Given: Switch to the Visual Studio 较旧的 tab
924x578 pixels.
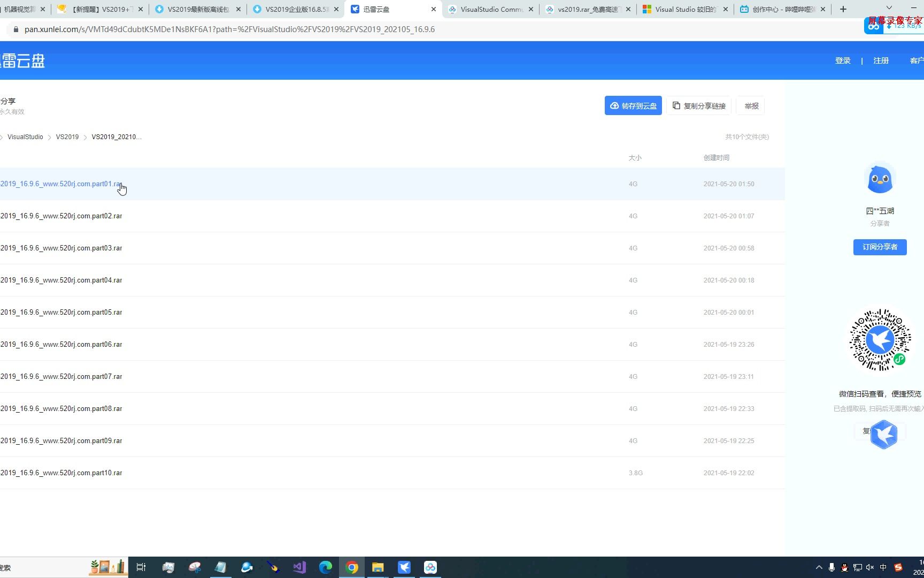Looking at the screenshot, I should pyautogui.click(x=684, y=9).
